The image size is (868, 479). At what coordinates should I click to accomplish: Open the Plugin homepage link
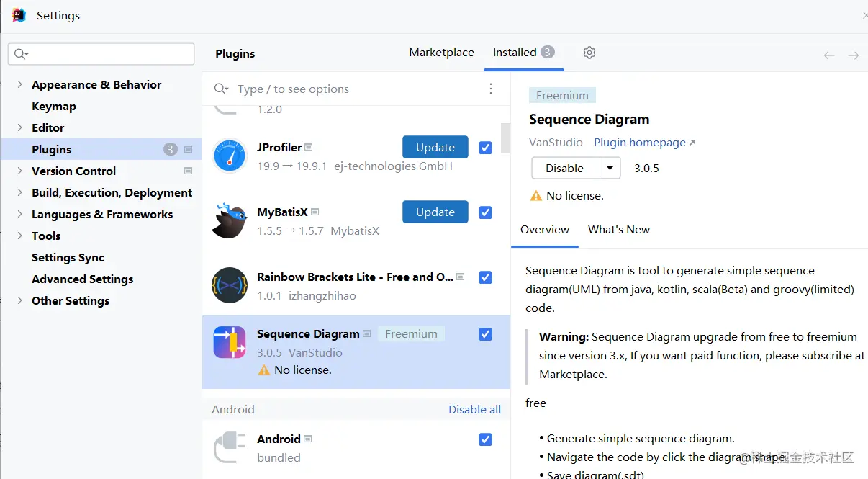pos(644,143)
